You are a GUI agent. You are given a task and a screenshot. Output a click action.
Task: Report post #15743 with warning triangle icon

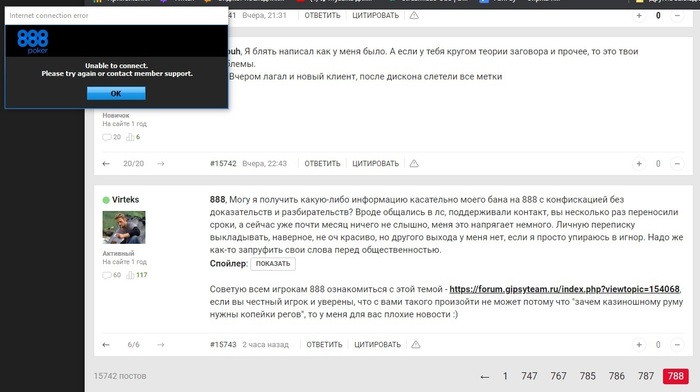coord(416,345)
